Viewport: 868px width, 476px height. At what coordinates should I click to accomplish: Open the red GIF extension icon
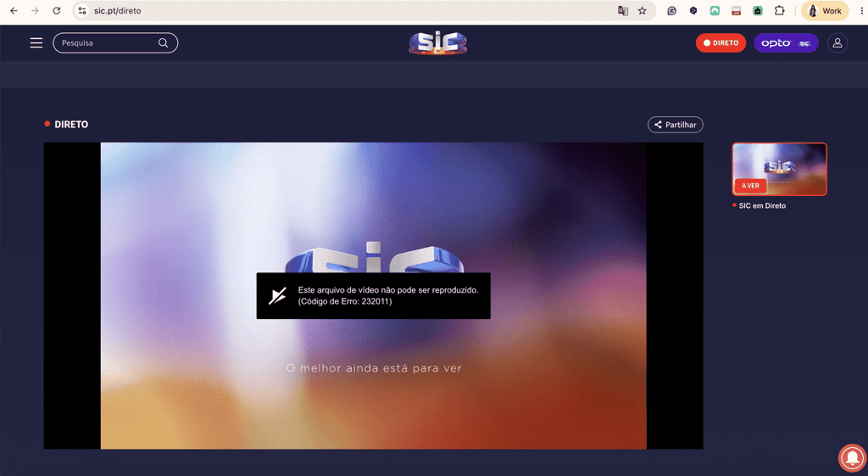coord(737,10)
